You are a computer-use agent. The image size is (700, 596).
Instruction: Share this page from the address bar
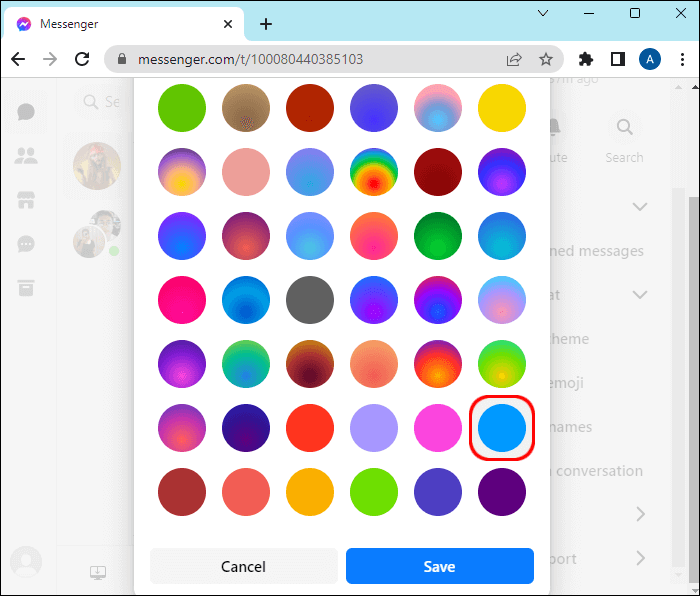tap(514, 59)
